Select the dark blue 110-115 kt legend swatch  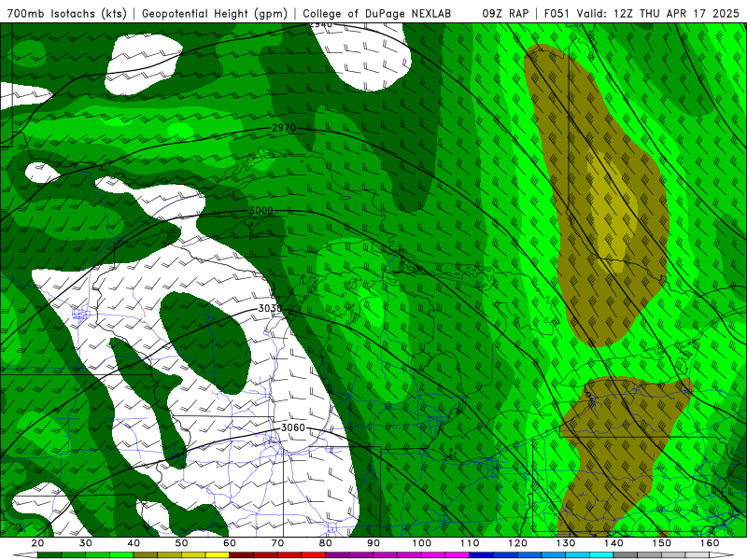tap(482, 555)
